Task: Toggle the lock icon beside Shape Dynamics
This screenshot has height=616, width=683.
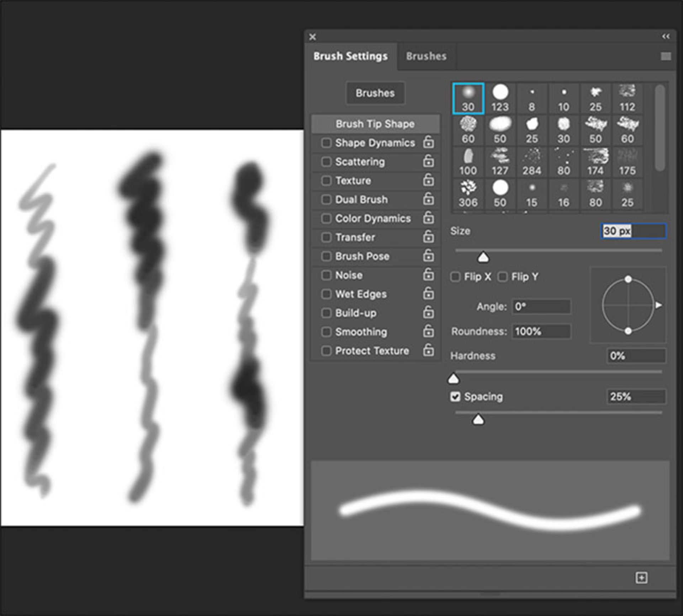Action: tap(428, 143)
